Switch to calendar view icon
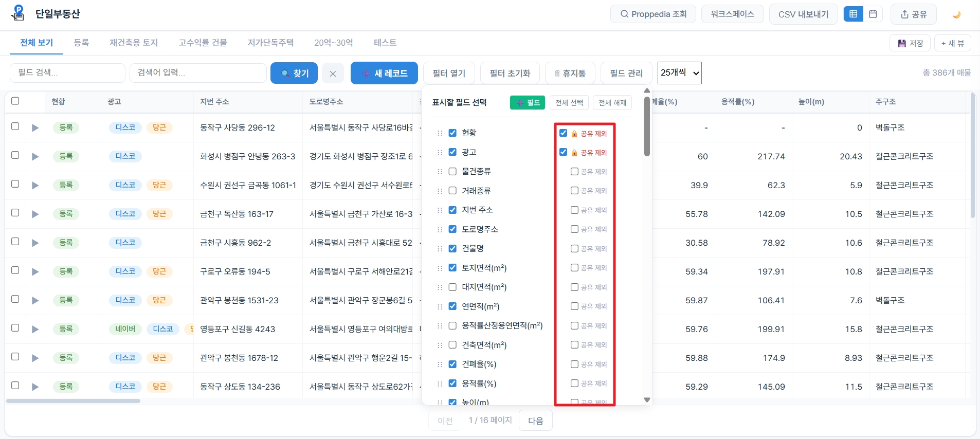Image resolution: width=980 pixels, height=439 pixels. pos(873,14)
